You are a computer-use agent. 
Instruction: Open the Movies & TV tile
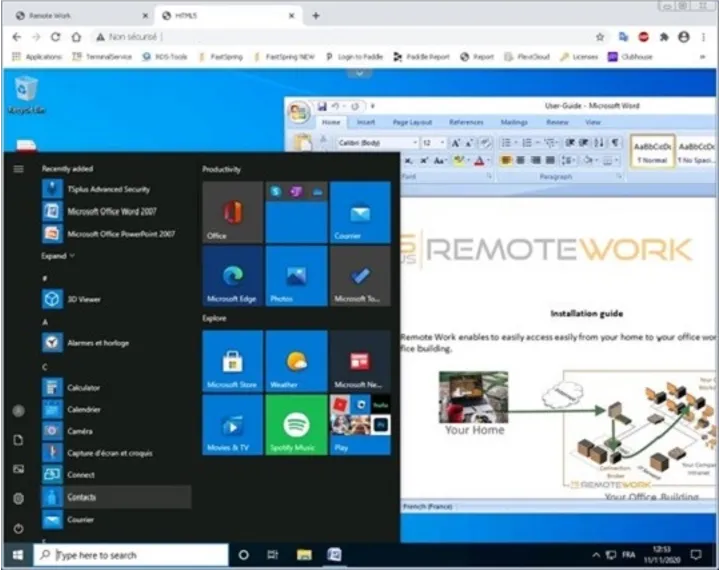click(233, 425)
